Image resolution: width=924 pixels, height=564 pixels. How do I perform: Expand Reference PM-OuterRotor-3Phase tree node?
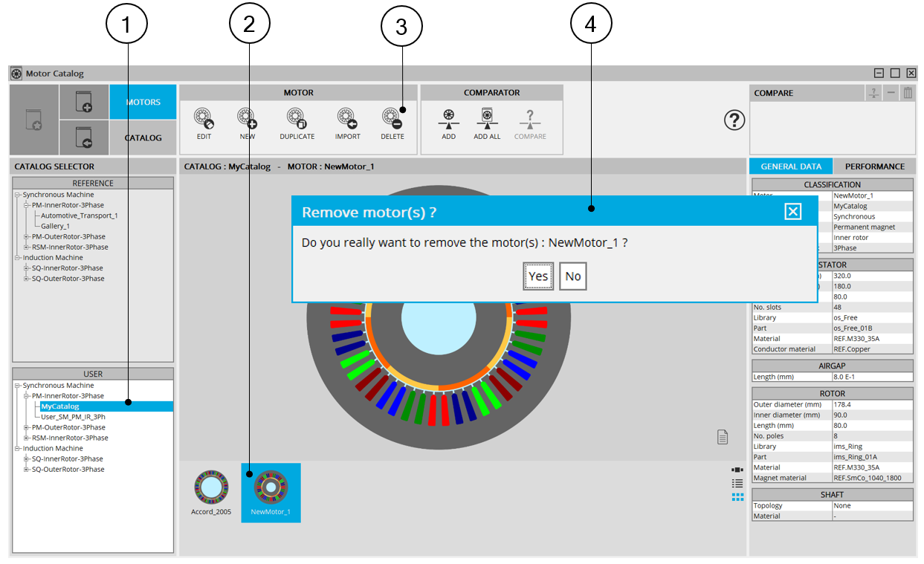tap(26, 236)
